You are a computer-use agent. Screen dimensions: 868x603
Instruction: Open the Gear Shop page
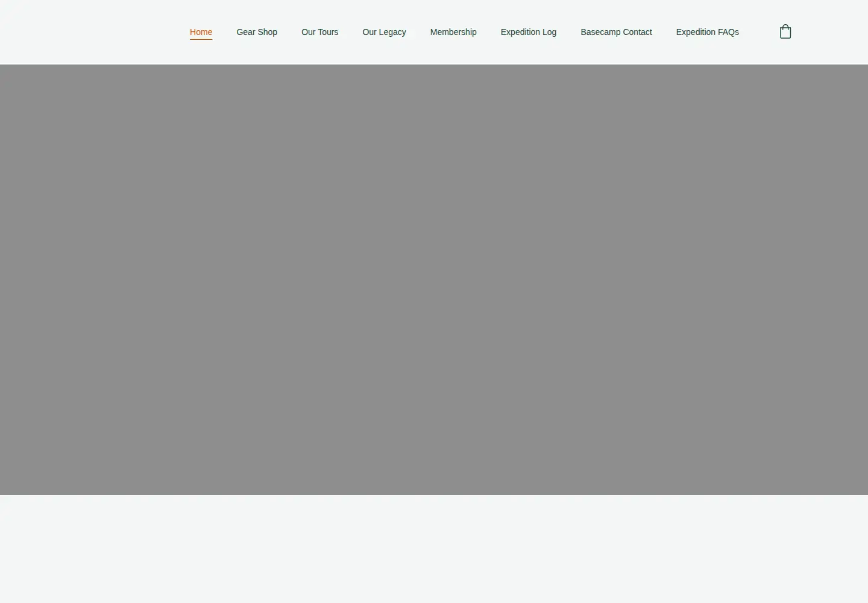click(x=257, y=32)
